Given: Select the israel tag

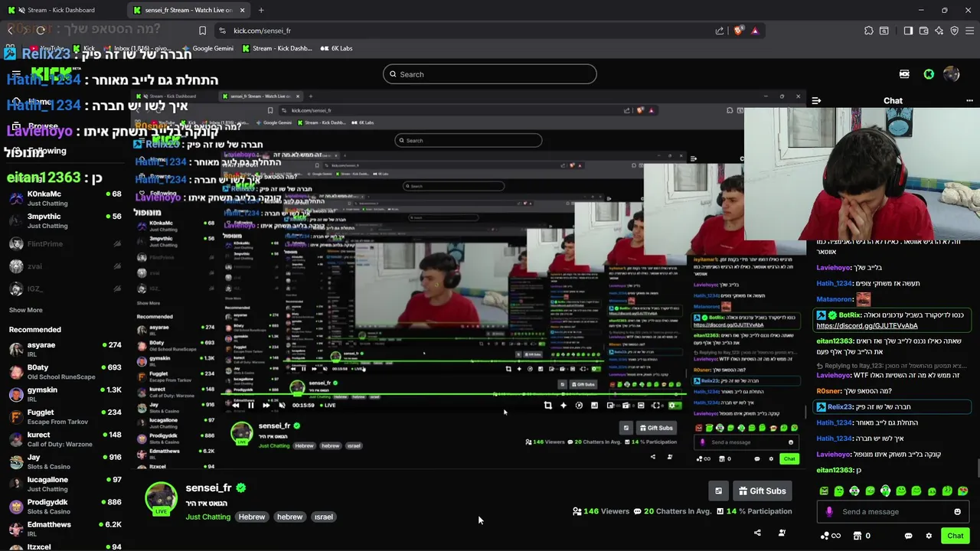Looking at the screenshot, I should (x=323, y=517).
